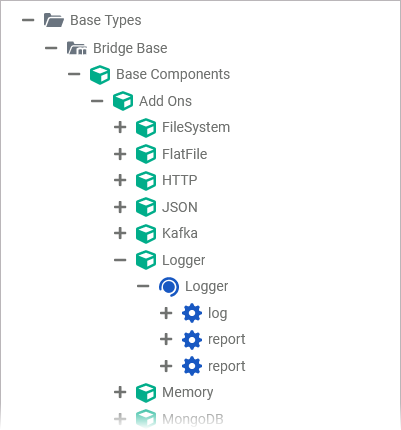Expand the log operation node

click(166, 313)
